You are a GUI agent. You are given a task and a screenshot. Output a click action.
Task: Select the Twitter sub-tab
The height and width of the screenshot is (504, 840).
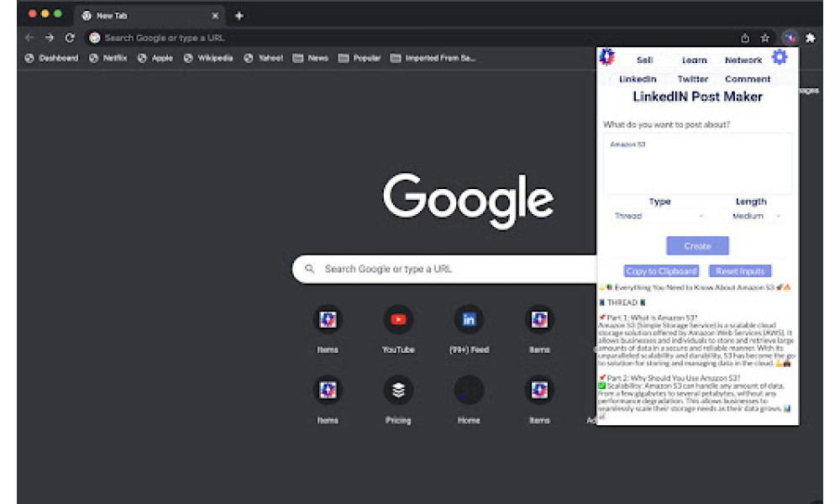693,79
